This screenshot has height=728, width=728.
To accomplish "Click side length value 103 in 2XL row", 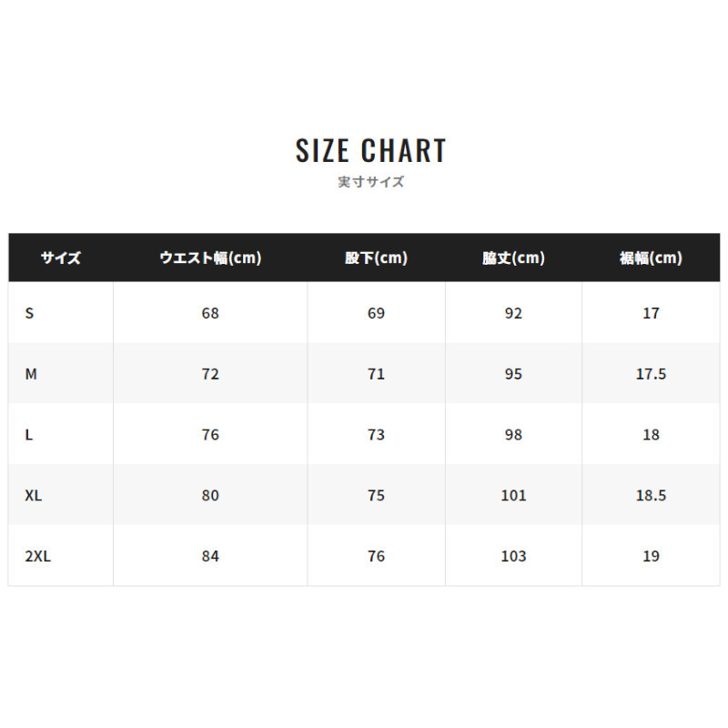I will coord(513,556).
